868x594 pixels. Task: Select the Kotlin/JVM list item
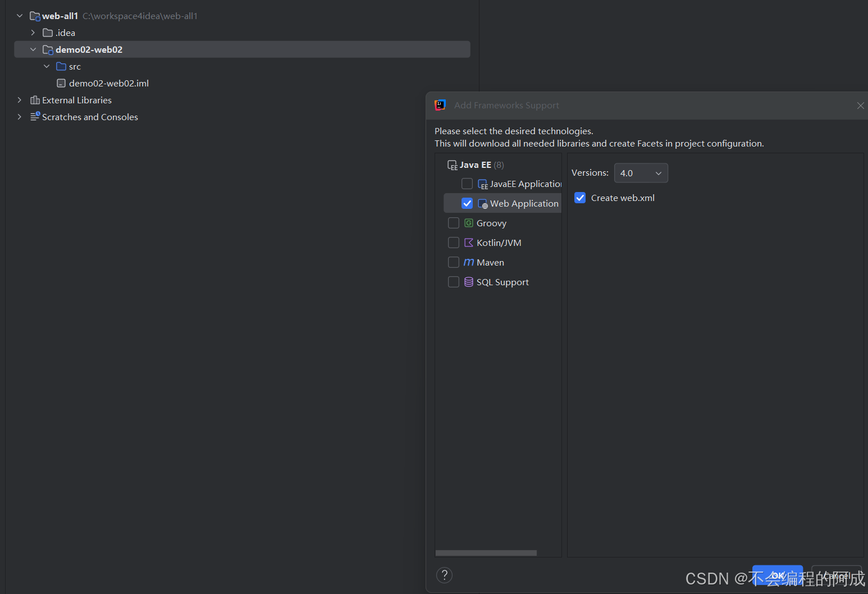coord(502,243)
